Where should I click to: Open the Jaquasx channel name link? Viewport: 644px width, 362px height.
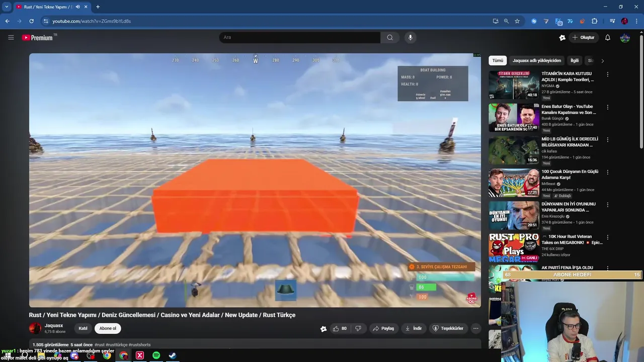(54, 325)
